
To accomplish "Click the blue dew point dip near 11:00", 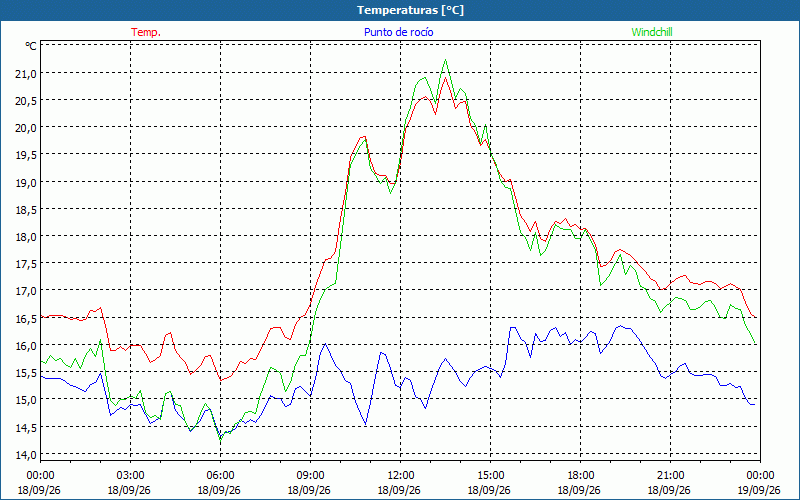I will [365, 424].
